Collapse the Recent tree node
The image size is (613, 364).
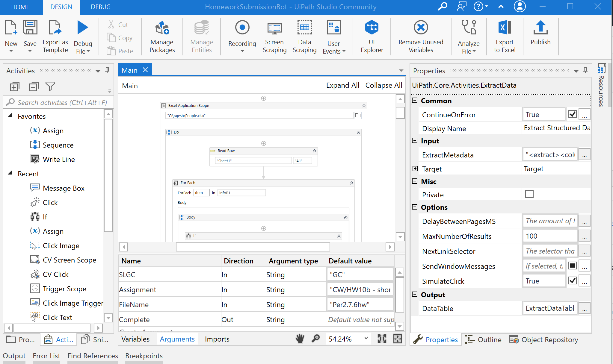click(10, 173)
